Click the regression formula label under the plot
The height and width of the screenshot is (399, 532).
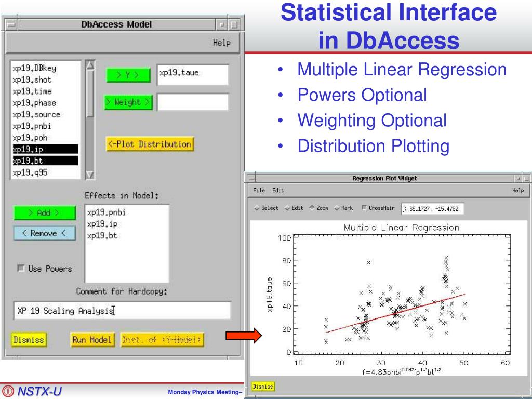402,371
